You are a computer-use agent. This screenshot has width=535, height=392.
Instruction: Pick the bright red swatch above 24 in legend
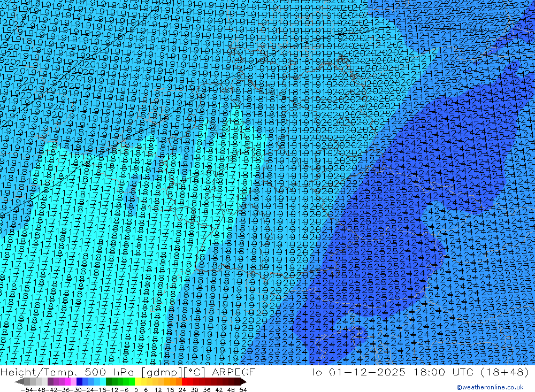[185, 382]
